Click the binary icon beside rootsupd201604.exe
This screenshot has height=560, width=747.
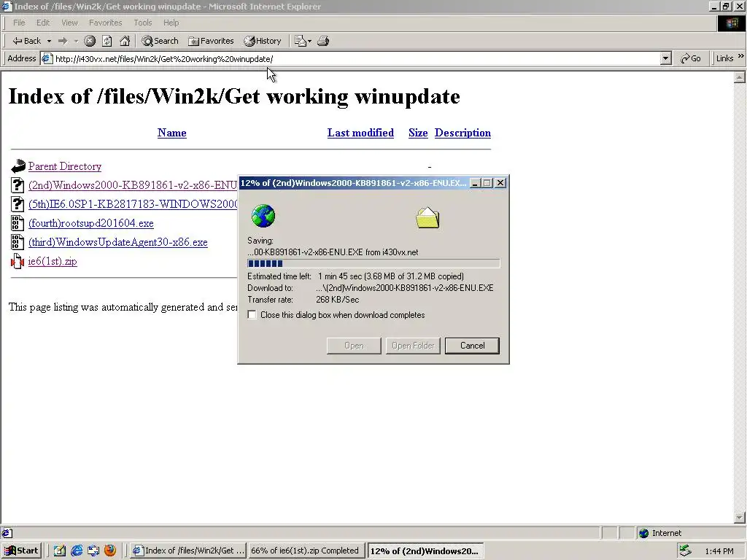(x=18, y=223)
